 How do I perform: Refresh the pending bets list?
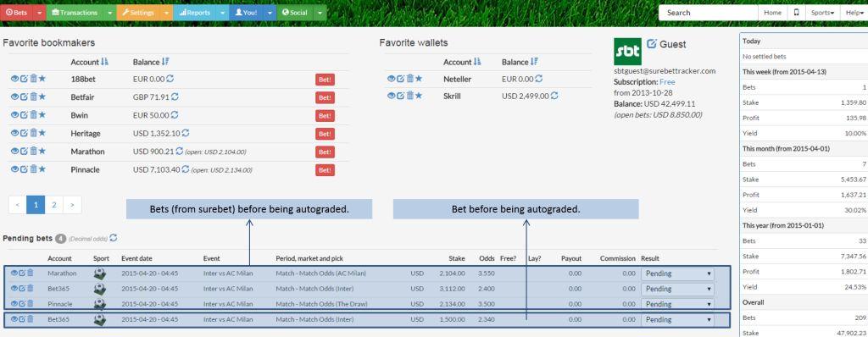(x=114, y=238)
